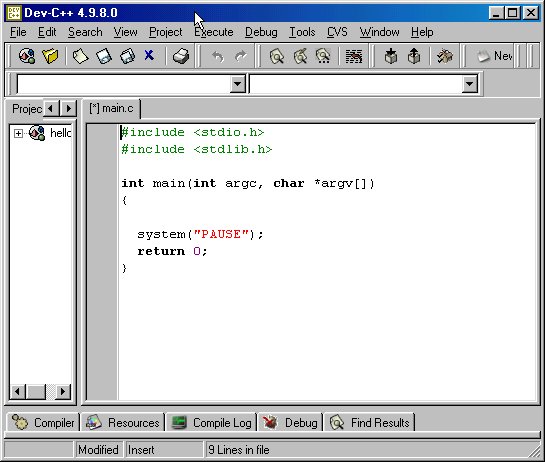Screen dimensions: 545x462
Task: Click the "#include <stdio.h>" line
Action: [193, 132]
